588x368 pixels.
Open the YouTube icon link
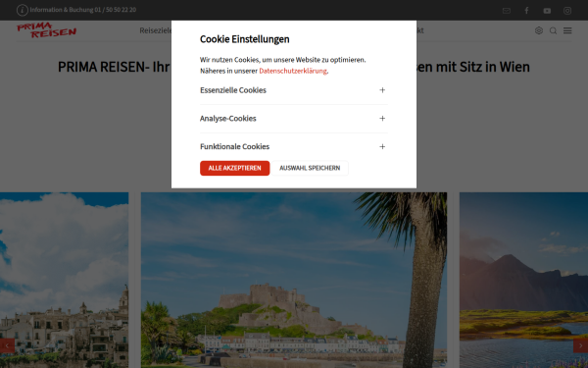tap(547, 11)
